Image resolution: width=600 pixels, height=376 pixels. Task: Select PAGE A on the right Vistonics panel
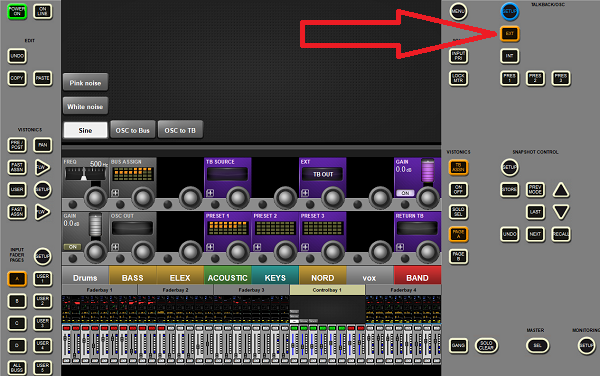coord(458,234)
